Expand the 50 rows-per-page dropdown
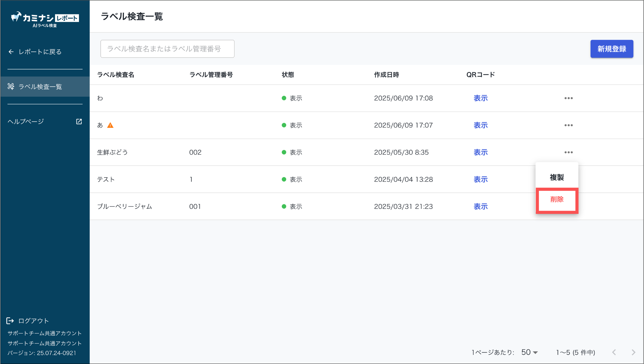 pyautogui.click(x=530, y=352)
